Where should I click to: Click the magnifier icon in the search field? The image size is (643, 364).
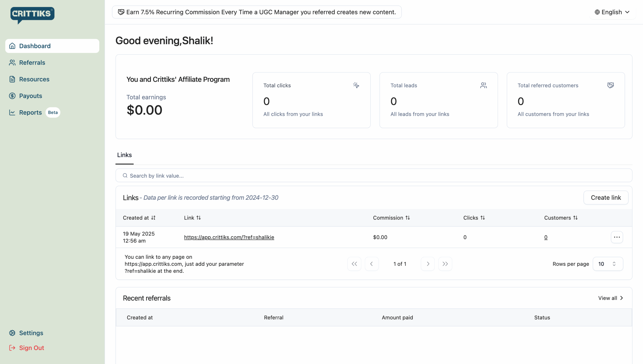click(125, 176)
